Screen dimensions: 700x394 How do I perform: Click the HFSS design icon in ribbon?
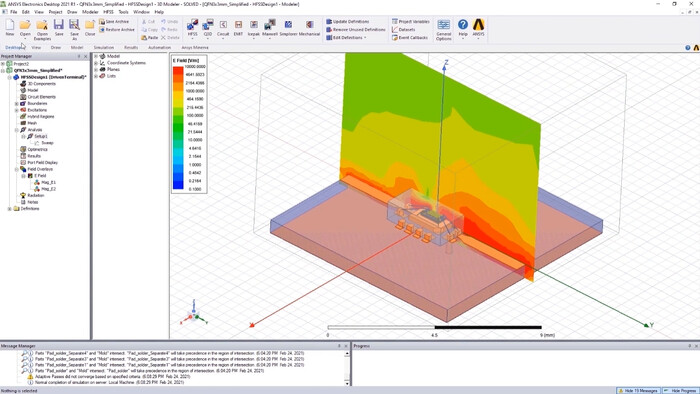click(193, 27)
